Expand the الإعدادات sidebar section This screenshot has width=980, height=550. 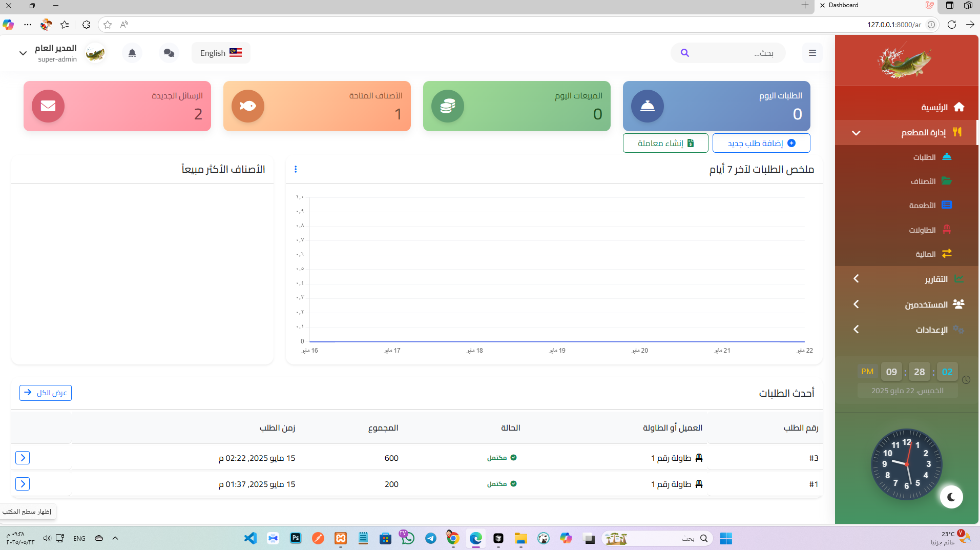click(x=856, y=329)
